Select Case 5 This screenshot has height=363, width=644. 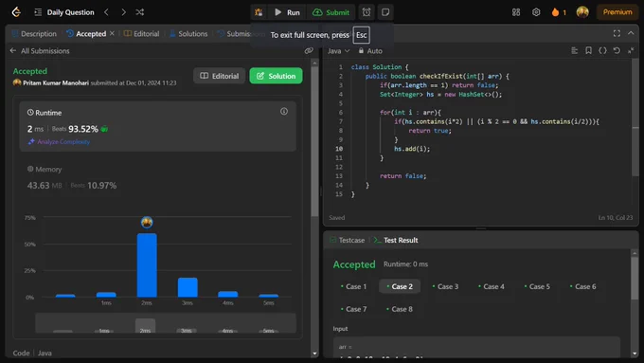(537, 286)
